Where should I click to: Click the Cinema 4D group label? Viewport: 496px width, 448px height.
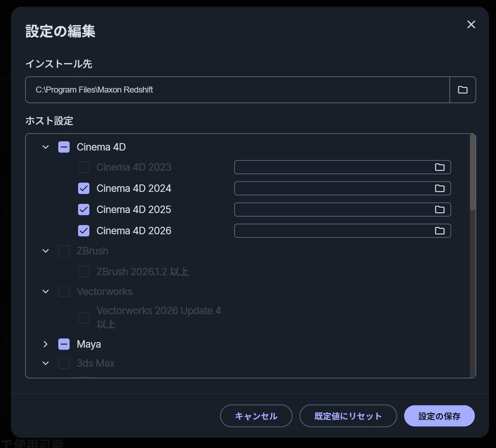tap(101, 147)
